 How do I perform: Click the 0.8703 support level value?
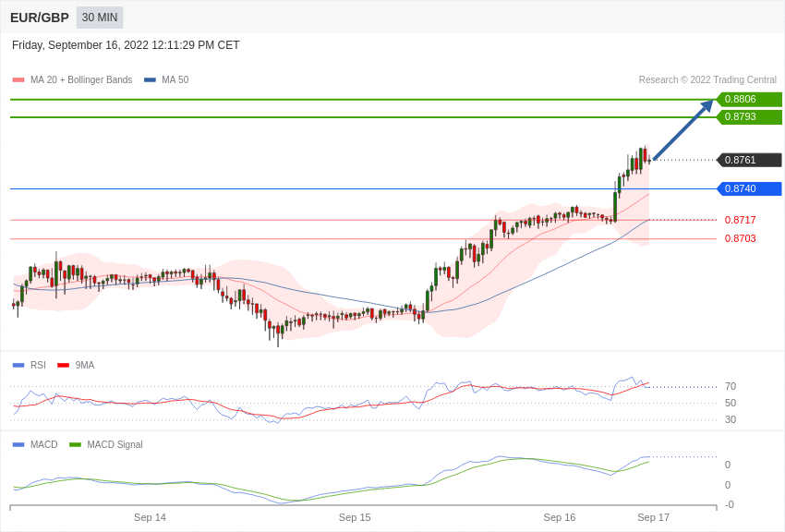[x=741, y=238]
